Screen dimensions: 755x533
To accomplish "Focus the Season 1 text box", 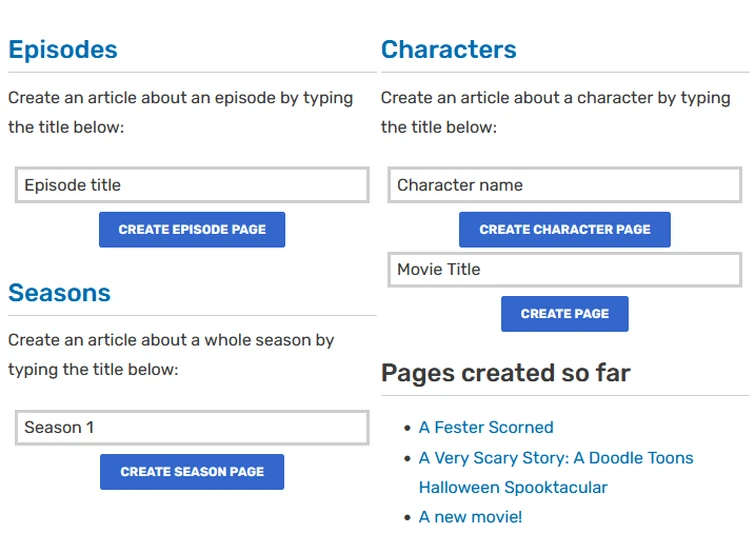I will coord(192,428).
